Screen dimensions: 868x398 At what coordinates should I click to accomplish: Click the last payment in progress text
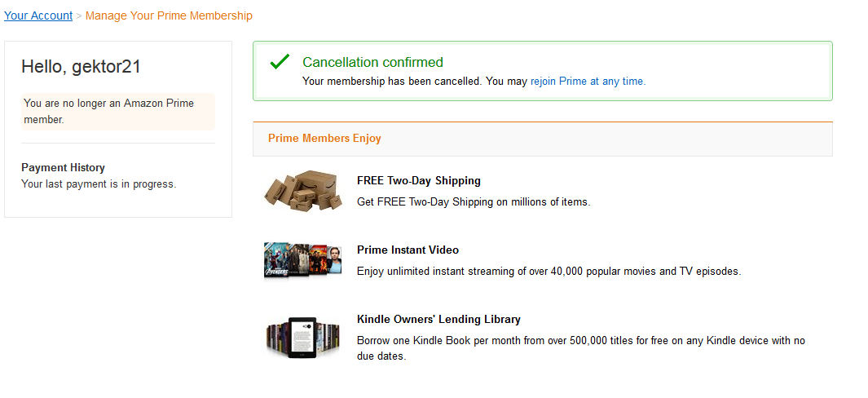(x=98, y=184)
